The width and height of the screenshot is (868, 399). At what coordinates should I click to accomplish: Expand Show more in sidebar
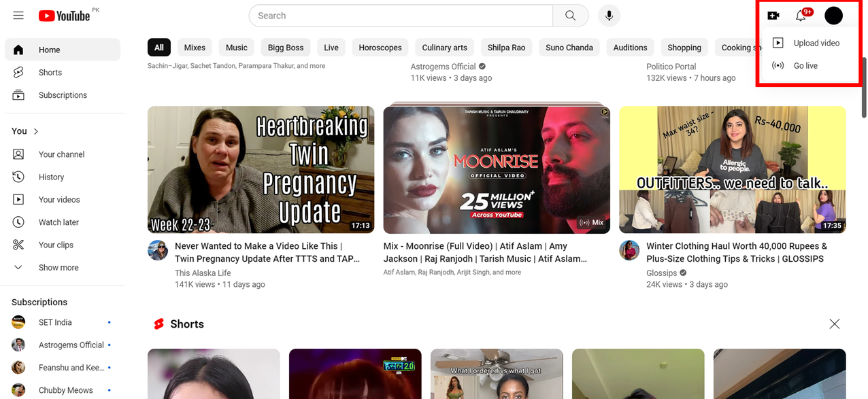(63, 267)
